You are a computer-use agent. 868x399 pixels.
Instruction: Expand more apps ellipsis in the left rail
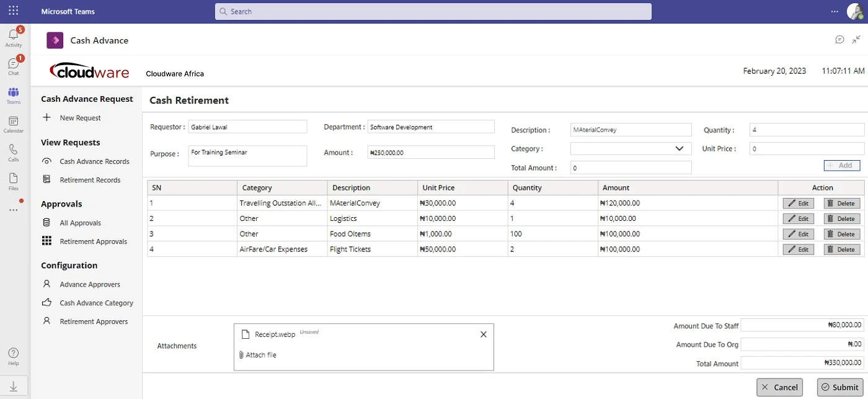(13, 210)
